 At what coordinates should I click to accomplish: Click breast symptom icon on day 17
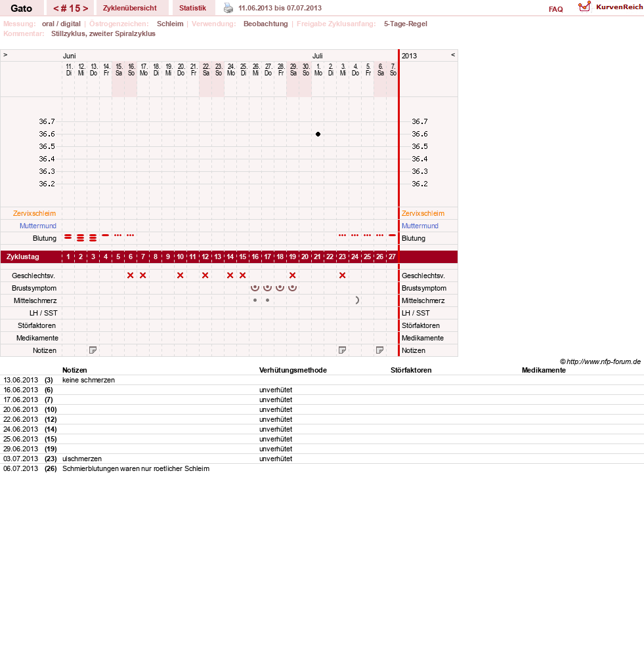[x=267, y=287]
